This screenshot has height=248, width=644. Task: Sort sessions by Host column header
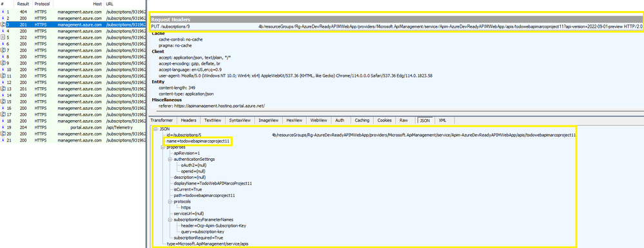tap(79, 4)
